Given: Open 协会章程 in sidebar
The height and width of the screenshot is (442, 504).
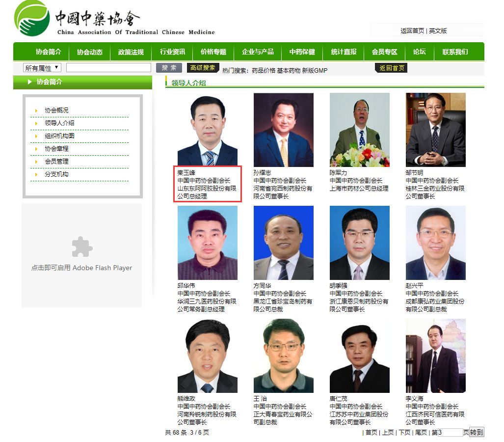Looking at the screenshot, I should (x=56, y=149).
